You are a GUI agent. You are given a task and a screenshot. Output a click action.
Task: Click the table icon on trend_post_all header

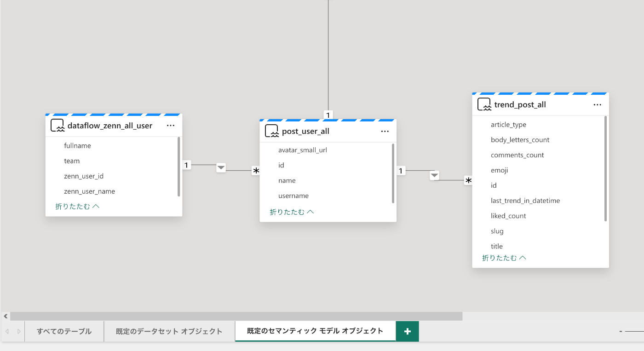coord(484,104)
